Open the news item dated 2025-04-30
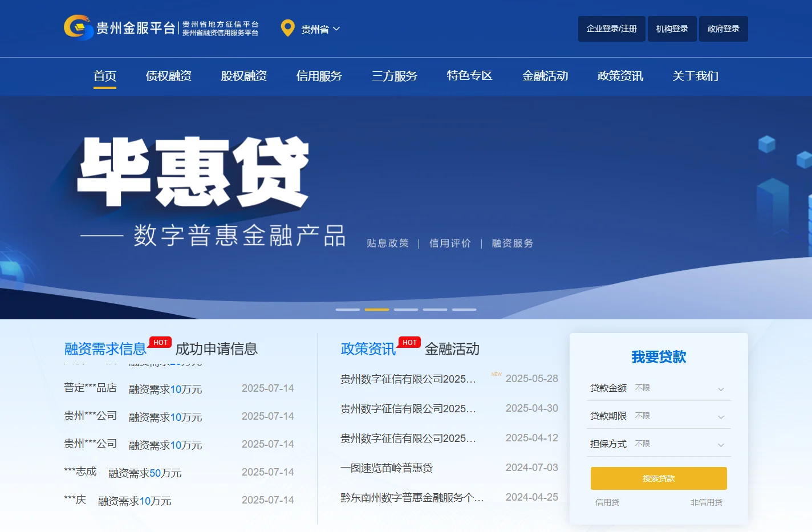This screenshot has width=812, height=532. (449, 408)
